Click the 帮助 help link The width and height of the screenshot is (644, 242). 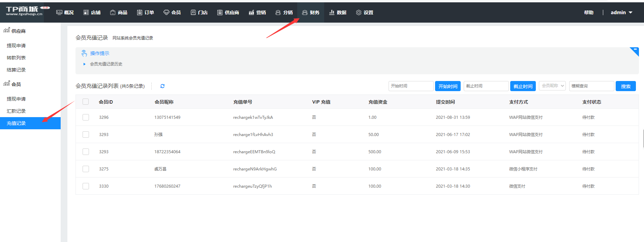[588, 12]
